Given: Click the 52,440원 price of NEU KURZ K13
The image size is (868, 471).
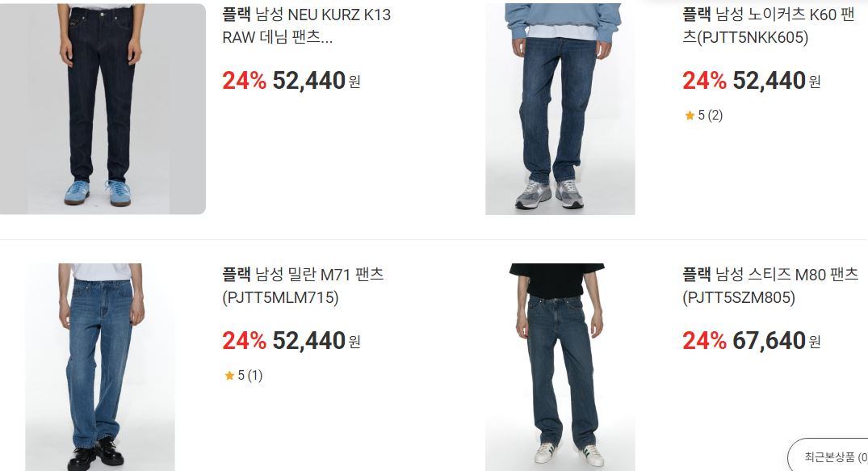Looking at the screenshot, I should (316, 81).
